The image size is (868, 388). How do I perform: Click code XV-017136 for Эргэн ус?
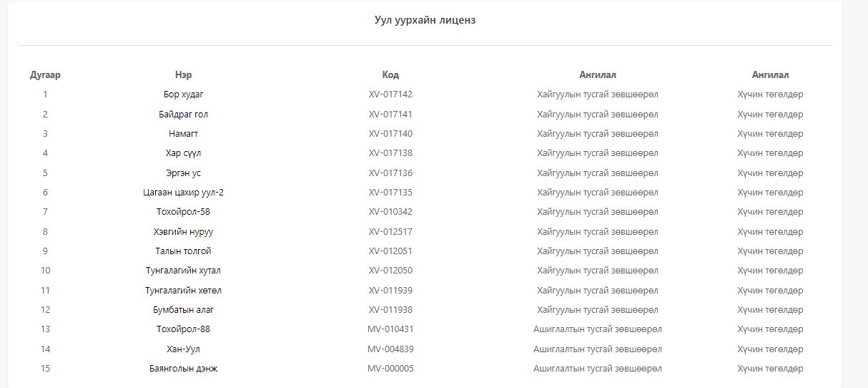point(390,173)
